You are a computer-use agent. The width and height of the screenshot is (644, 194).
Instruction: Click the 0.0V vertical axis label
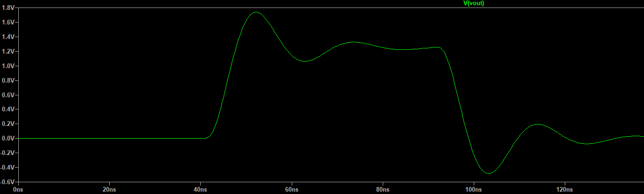(9, 139)
